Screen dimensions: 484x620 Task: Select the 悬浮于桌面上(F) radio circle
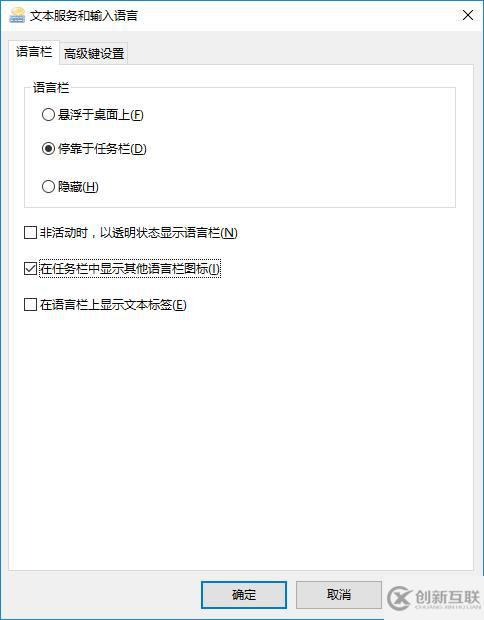(48, 115)
